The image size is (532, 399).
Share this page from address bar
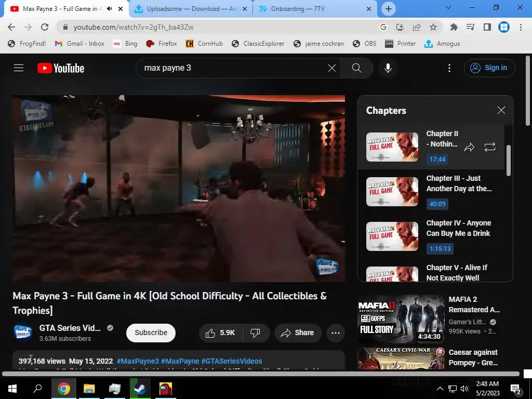pyautogui.click(x=417, y=27)
